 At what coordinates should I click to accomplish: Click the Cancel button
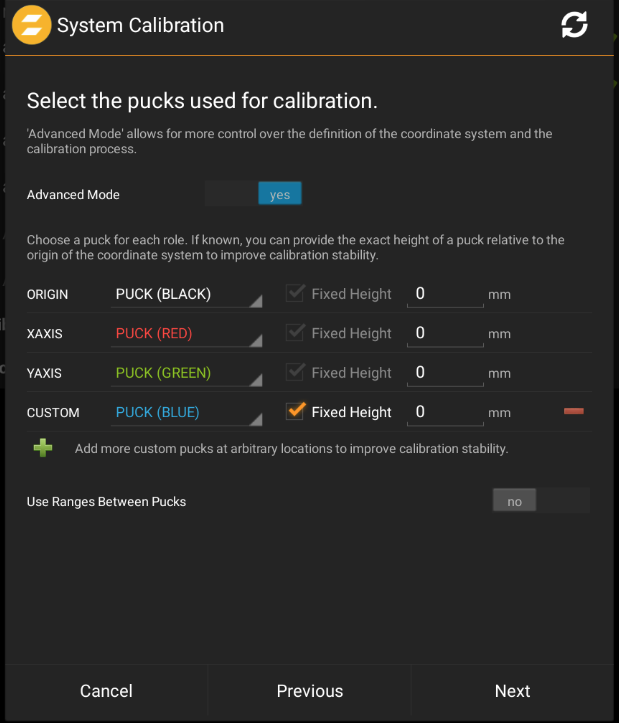pos(106,691)
